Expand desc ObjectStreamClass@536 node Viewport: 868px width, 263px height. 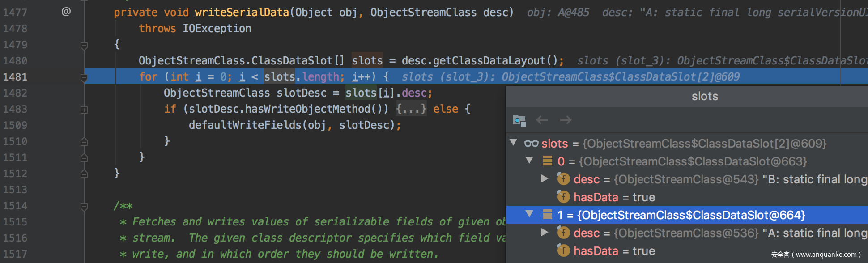(545, 233)
